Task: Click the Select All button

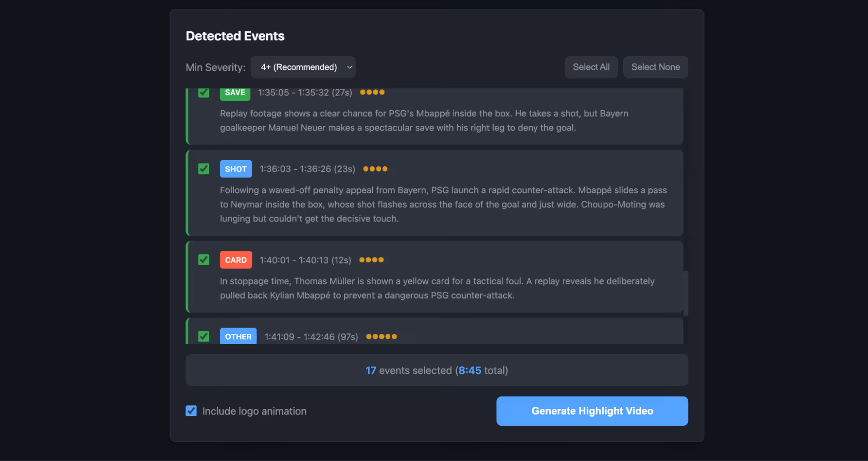Action: [x=591, y=67]
